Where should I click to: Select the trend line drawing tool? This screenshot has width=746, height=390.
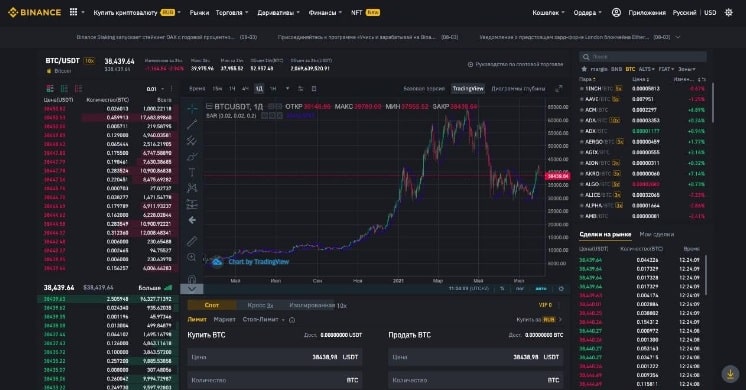[192, 125]
